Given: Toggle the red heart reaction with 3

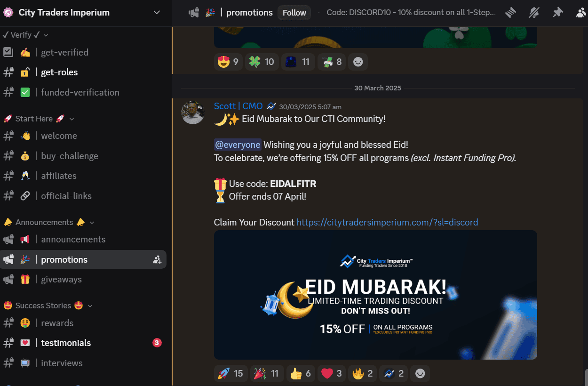Looking at the screenshot, I should (332, 373).
